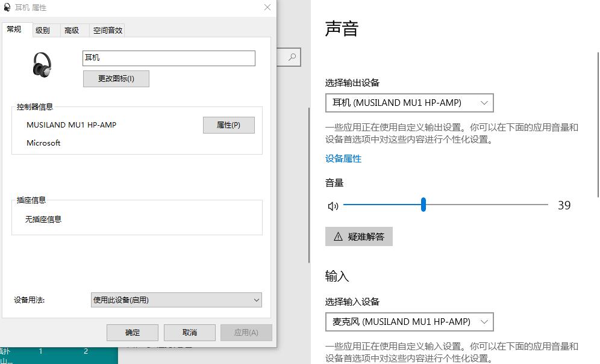
Task: Click the 更改图标 button
Action: (116, 79)
